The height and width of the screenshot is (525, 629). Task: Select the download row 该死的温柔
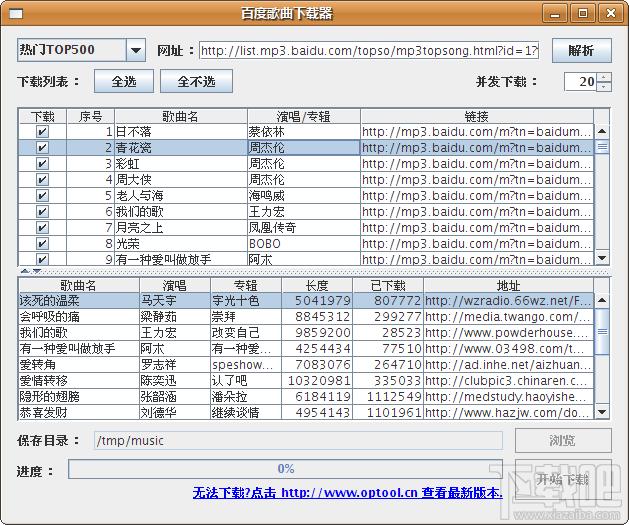point(306,300)
